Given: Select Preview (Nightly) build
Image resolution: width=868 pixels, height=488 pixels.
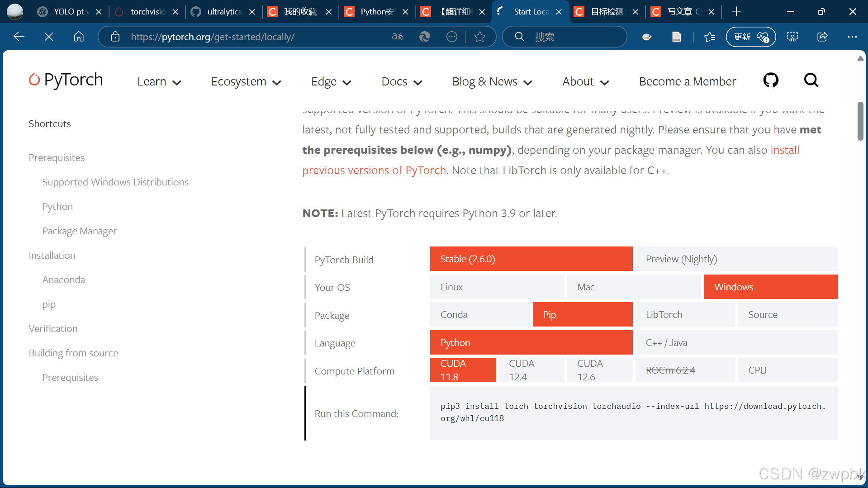Looking at the screenshot, I should (736, 259).
